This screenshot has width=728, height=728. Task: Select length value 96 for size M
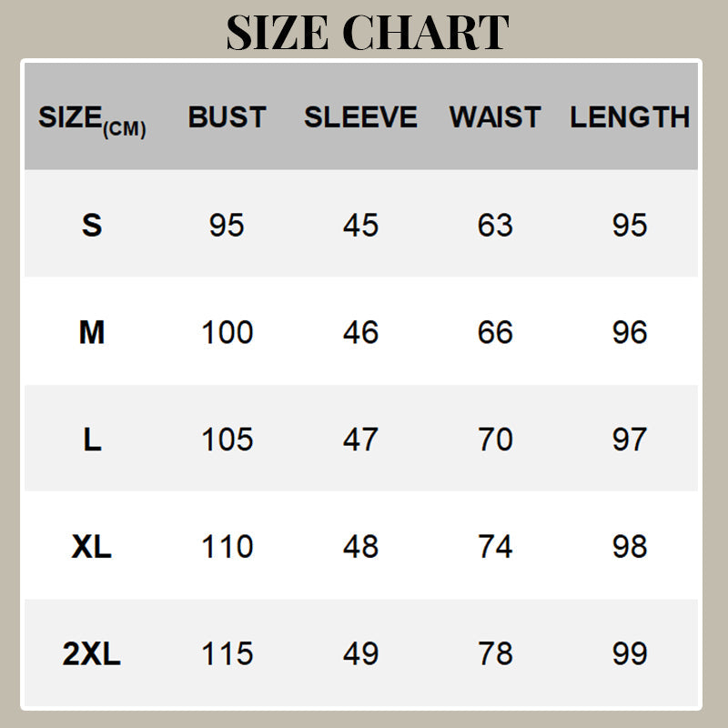(x=630, y=332)
